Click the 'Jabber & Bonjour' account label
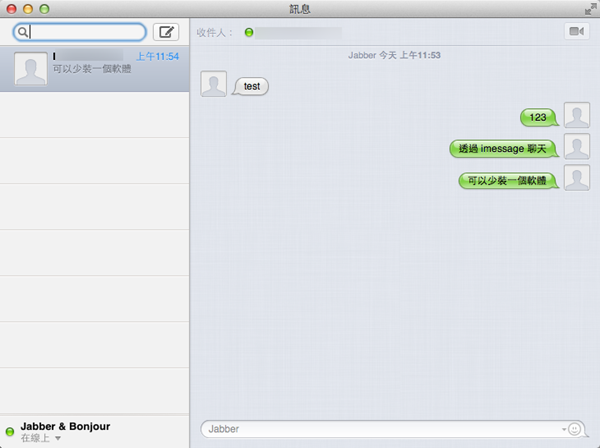 point(65,426)
